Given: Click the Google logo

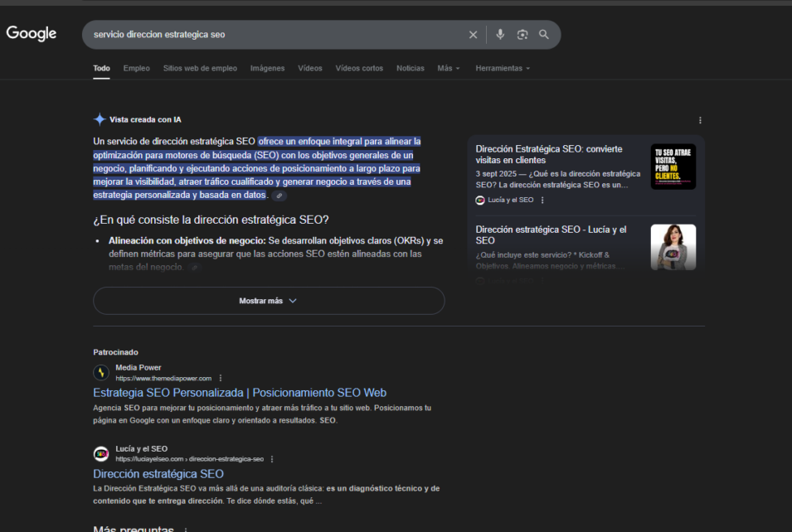Looking at the screenshot, I should [32, 33].
